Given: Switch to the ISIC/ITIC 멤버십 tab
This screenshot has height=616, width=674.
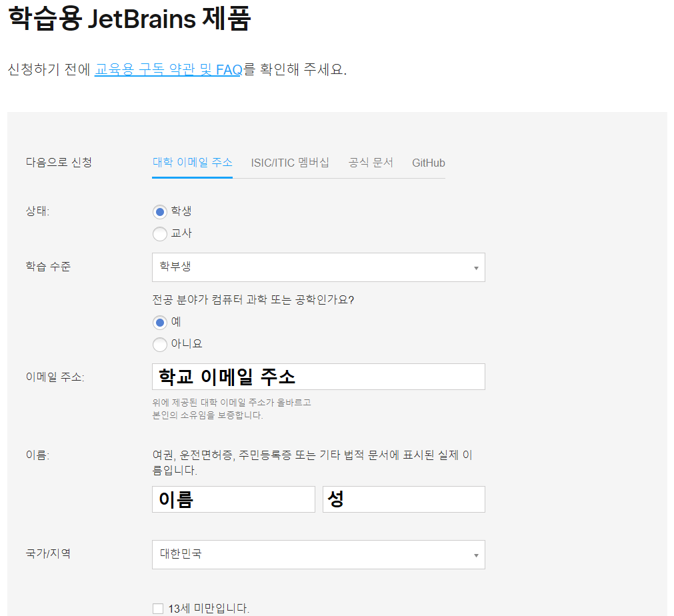Looking at the screenshot, I should pyautogui.click(x=290, y=163).
